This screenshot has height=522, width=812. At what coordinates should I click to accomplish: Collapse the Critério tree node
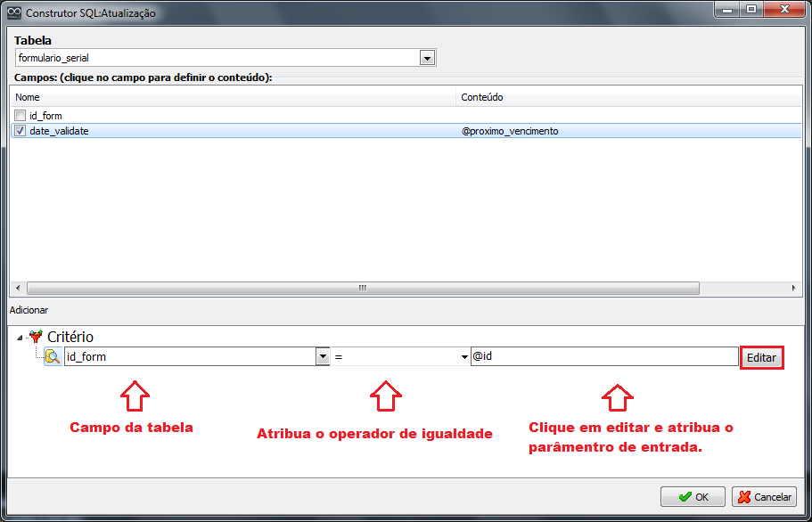tap(20, 337)
